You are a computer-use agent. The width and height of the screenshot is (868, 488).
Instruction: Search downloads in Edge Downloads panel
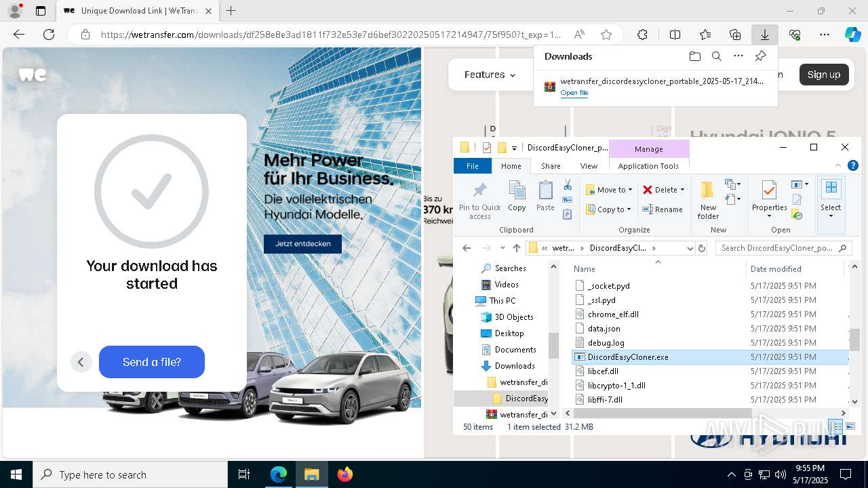pos(716,56)
